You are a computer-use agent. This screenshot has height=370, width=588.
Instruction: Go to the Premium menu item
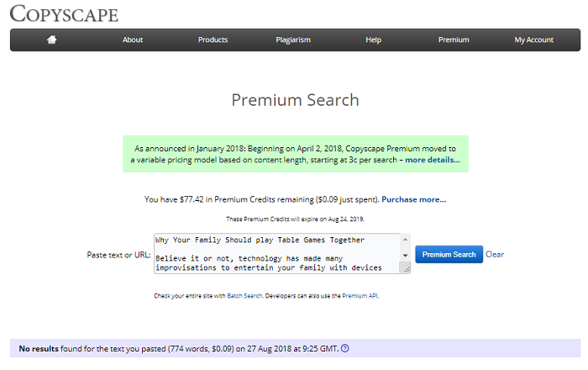point(454,40)
